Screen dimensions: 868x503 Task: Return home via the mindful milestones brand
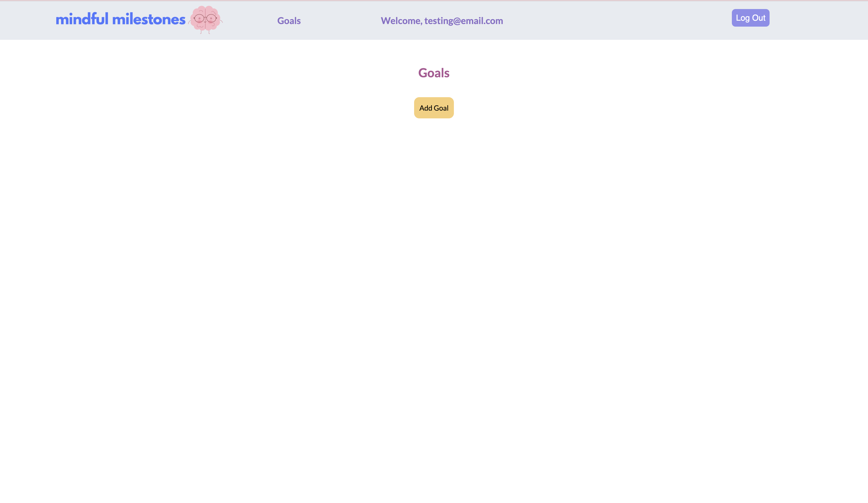tap(121, 19)
